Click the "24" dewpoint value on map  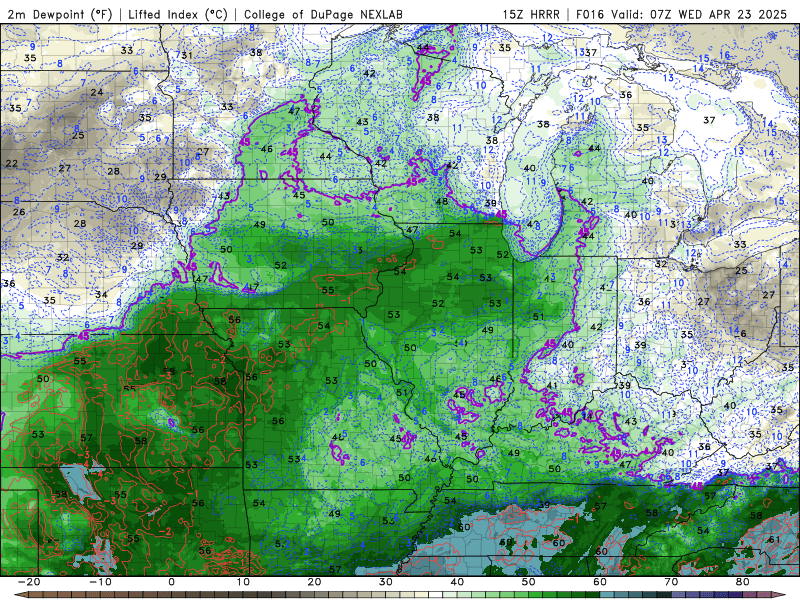pyautogui.click(x=97, y=92)
